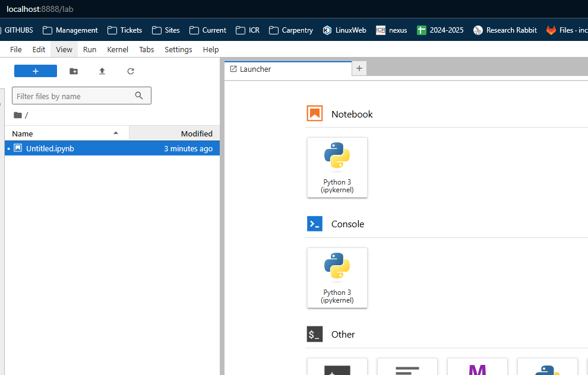Click the magnifier icon in the filter box
Screen dimensions: 588x375
139,96
